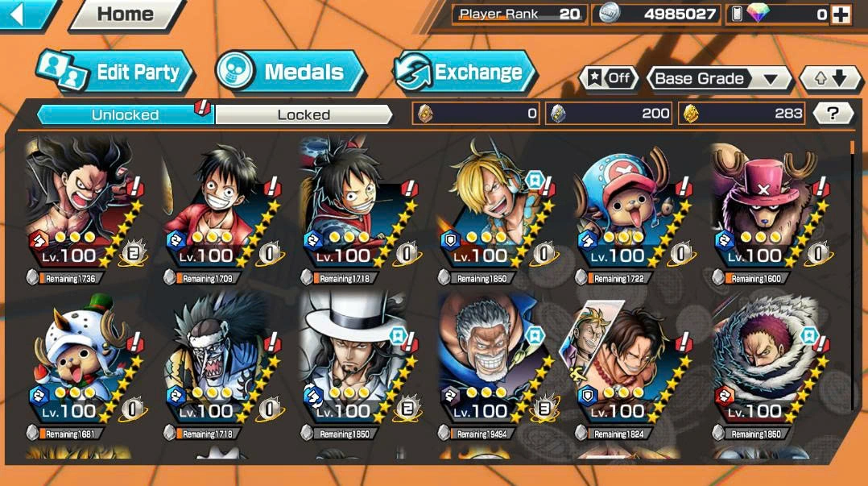Open the help question mark button
Screen dimensions: 868x486
833,114
